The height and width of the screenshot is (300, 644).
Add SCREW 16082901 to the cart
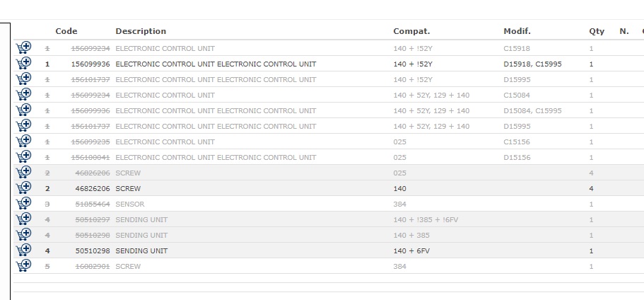coord(23,266)
